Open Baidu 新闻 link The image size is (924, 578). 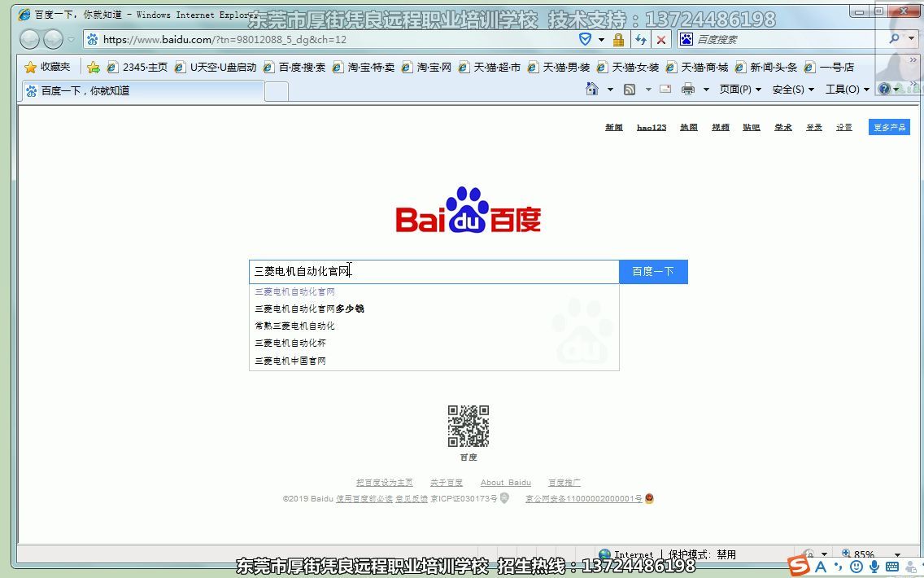click(614, 127)
